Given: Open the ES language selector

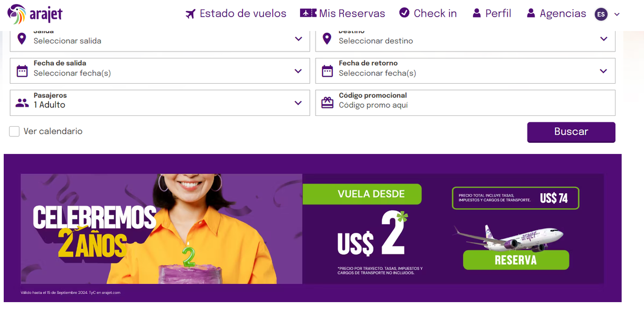Looking at the screenshot, I should point(608,14).
